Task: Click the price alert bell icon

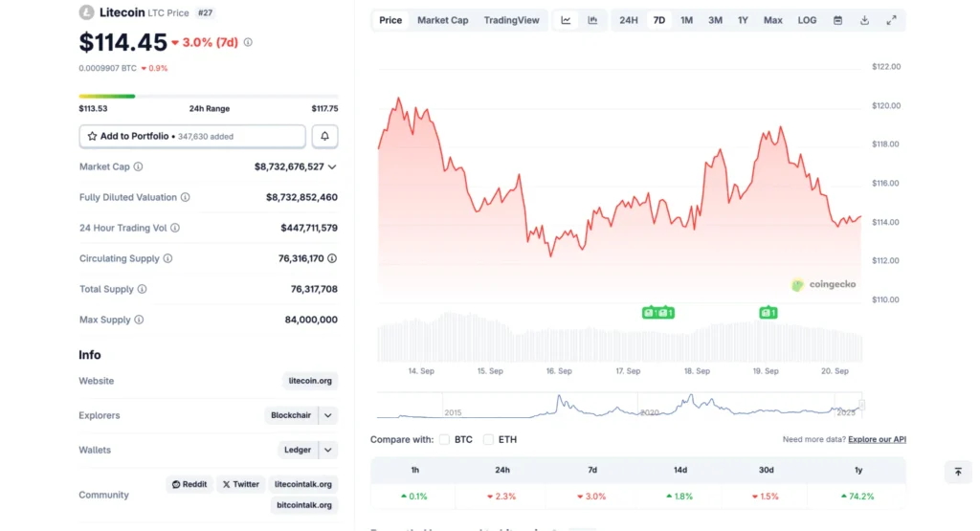Action: 325,136
